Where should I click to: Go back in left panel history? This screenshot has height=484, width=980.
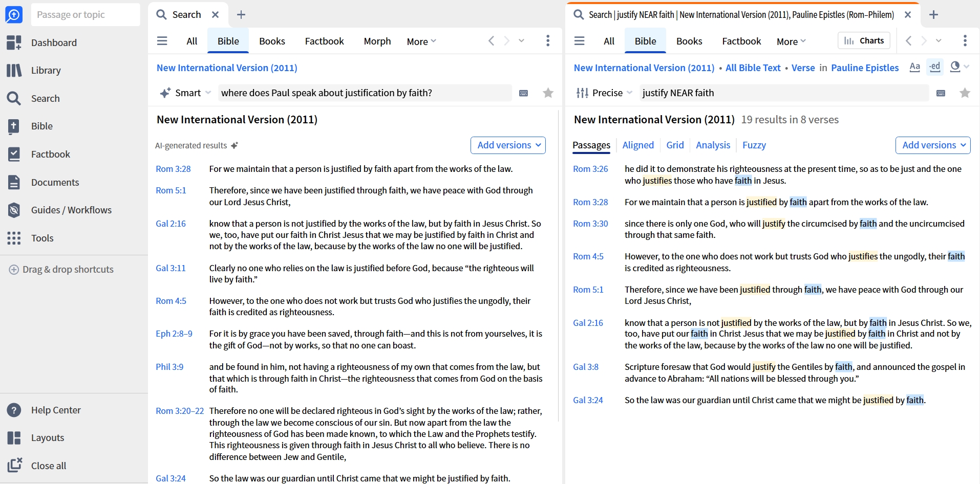pos(491,41)
